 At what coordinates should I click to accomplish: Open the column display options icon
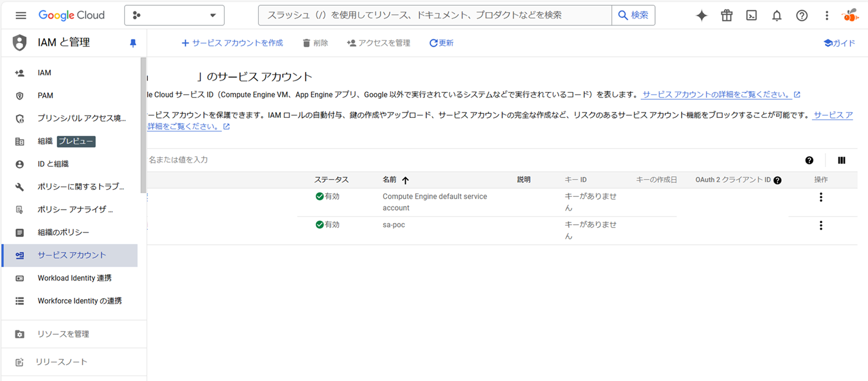point(841,160)
